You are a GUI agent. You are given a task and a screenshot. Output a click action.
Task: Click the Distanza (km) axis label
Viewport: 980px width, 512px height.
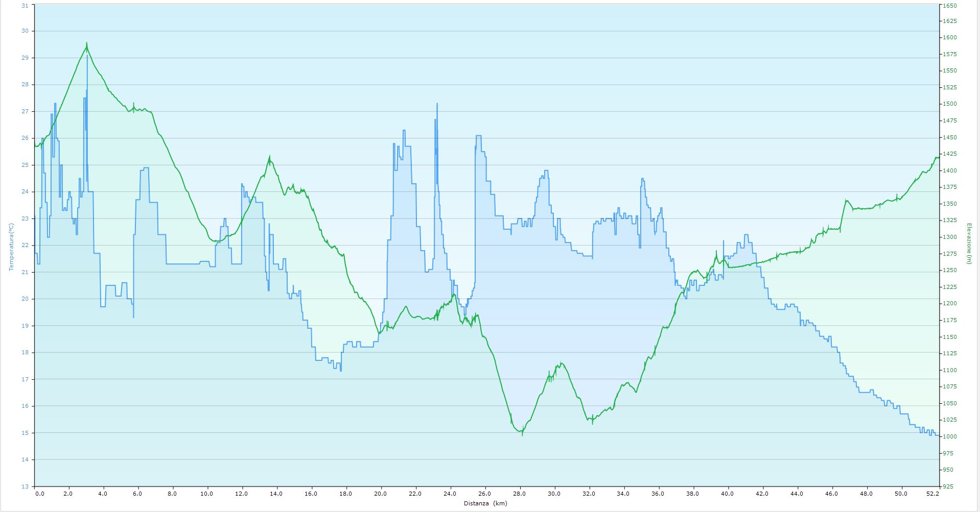pyautogui.click(x=485, y=503)
